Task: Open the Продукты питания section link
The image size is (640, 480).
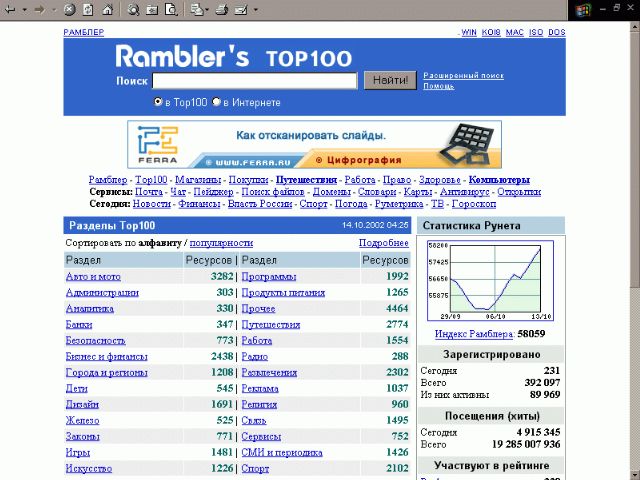Action: pos(283,293)
